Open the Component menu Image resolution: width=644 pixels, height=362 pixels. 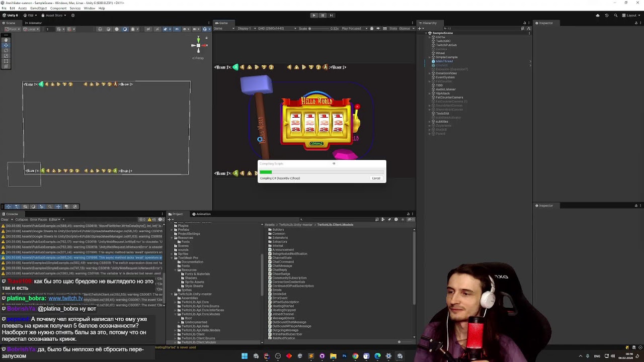click(58, 9)
